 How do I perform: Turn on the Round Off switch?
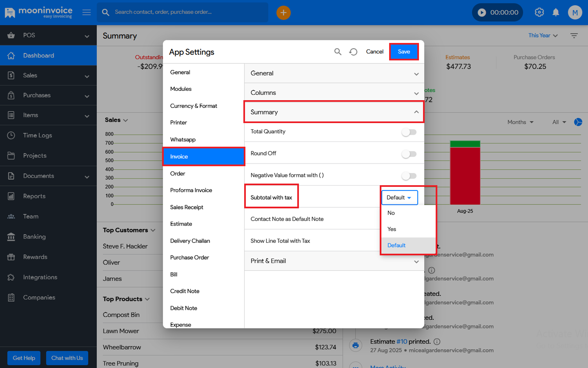pyautogui.click(x=409, y=154)
